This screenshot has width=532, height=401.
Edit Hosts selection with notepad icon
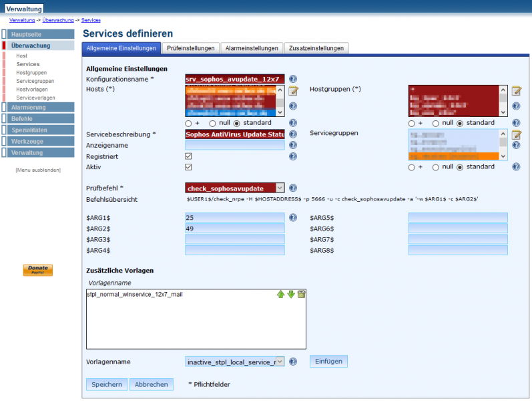click(293, 91)
